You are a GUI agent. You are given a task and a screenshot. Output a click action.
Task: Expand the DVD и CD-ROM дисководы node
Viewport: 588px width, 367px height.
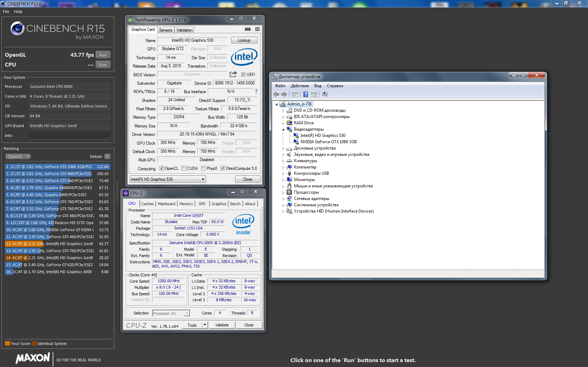[x=283, y=111]
